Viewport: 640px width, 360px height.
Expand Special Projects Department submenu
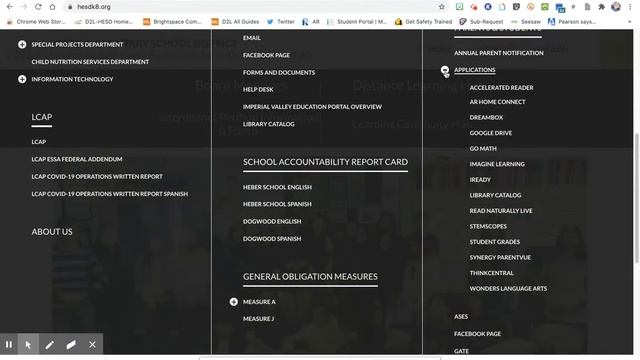click(x=22, y=44)
